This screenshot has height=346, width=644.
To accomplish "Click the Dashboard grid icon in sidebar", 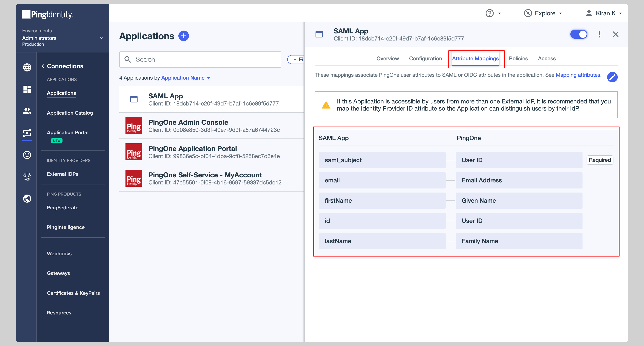I will click(x=27, y=89).
